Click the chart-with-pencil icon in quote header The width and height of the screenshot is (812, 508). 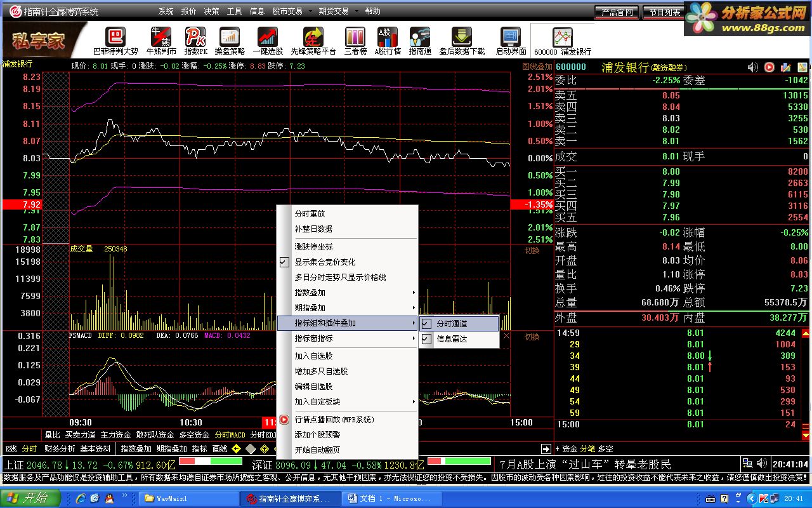785,67
